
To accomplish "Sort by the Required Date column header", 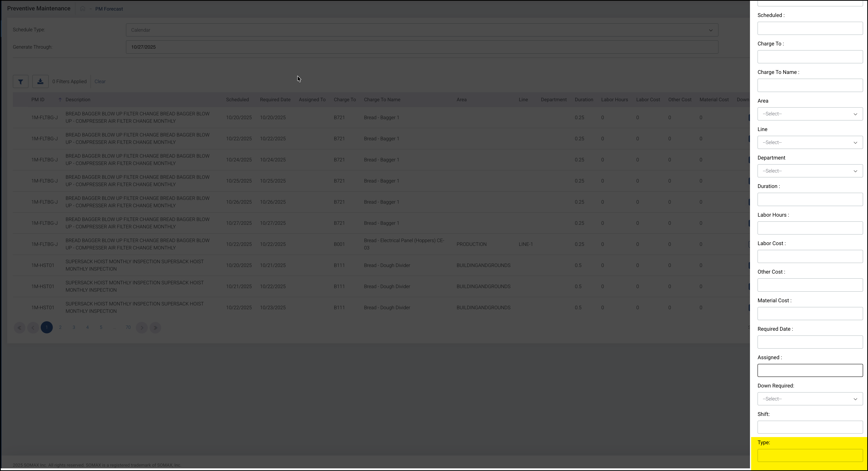I will [x=275, y=100].
